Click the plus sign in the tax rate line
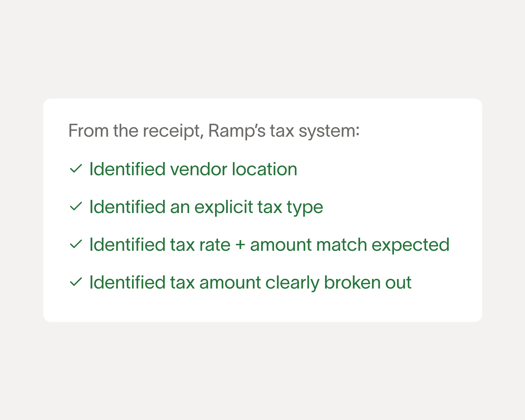 [x=240, y=245]
